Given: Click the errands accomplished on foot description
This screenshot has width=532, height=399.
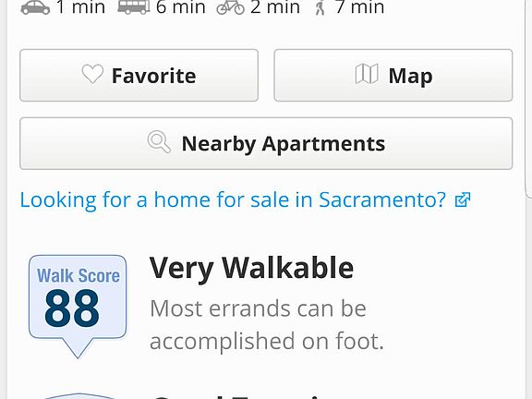Looking at the screenshot, I should click(x=267, y=325).
